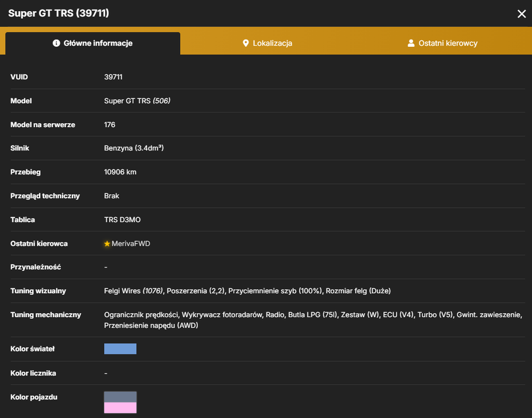Click the info icon on Główne informacje
The width and height of the screenshot is (532, 418).
[x=56, y=43]
